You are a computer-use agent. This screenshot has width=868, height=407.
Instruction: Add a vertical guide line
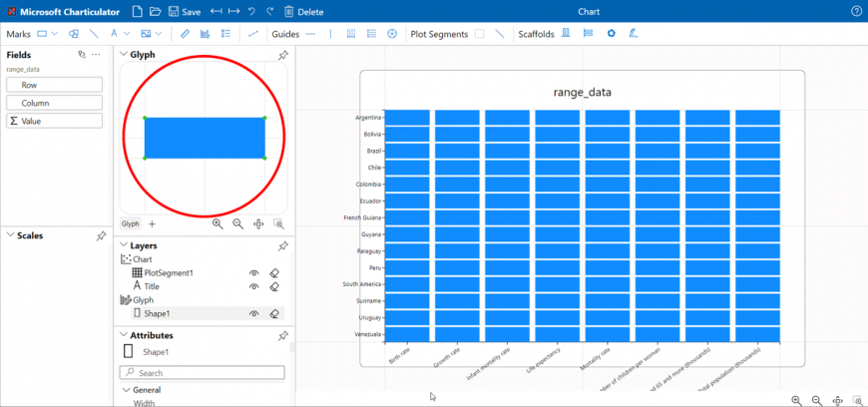tap(330, 34)
